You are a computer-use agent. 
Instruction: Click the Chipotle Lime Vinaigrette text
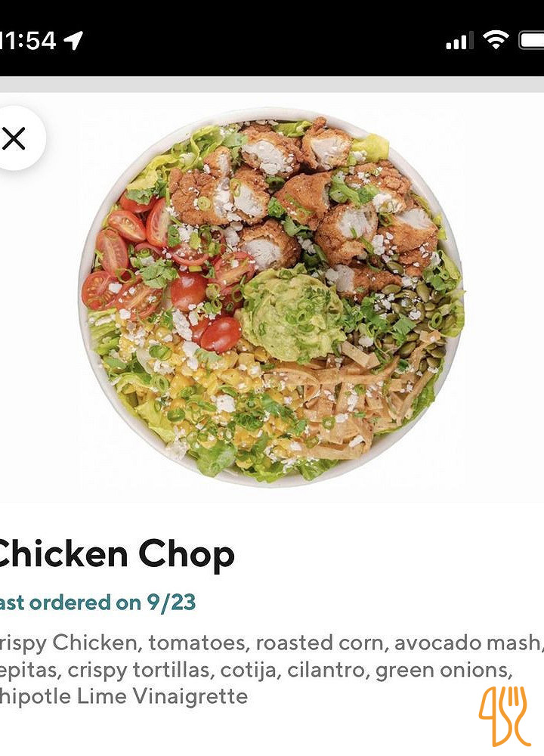point(124,696)
